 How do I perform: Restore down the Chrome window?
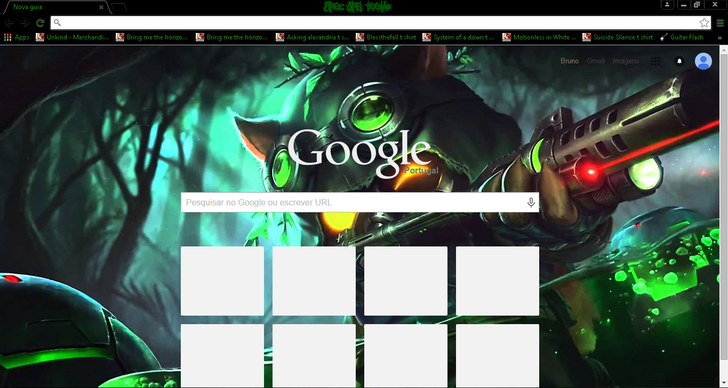coord(697,4)
